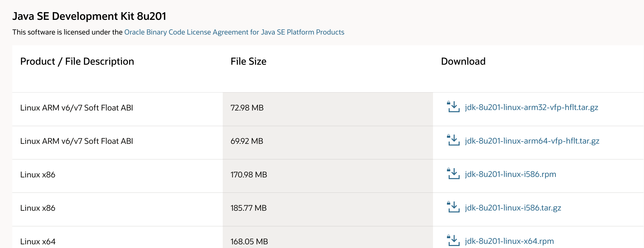Click download icon for linux-i586.rpm
644x248 pixels.
pyautogui.click(x=453, y=174)
